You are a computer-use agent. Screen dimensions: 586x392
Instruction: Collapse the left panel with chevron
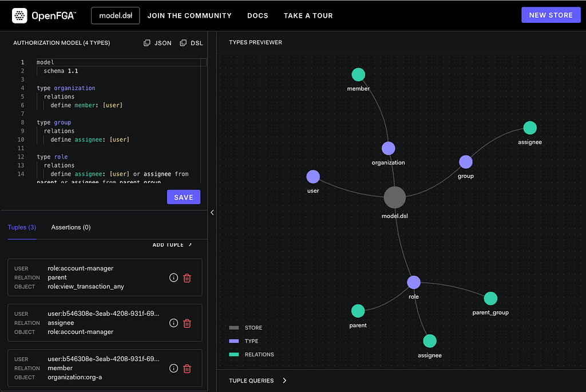tap(212, 212)
